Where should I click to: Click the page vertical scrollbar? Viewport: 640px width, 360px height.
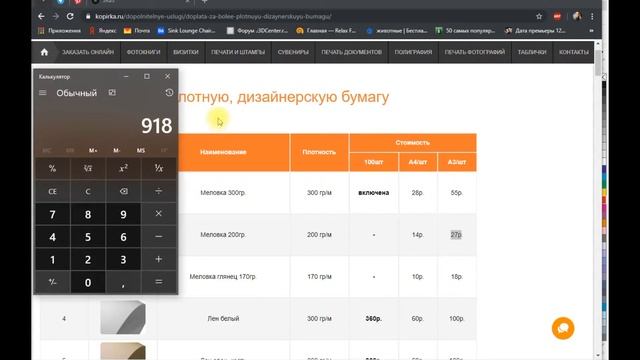coord(598,63)
